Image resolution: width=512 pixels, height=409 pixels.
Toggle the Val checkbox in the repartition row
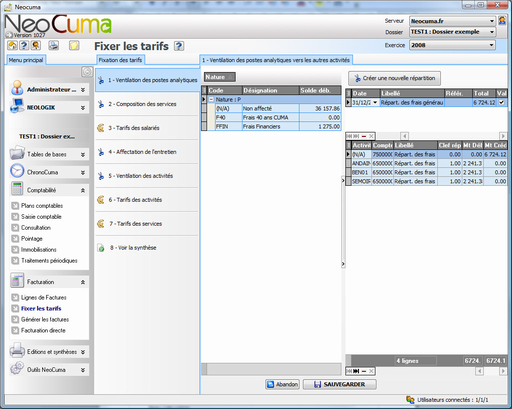coord(501,102)
